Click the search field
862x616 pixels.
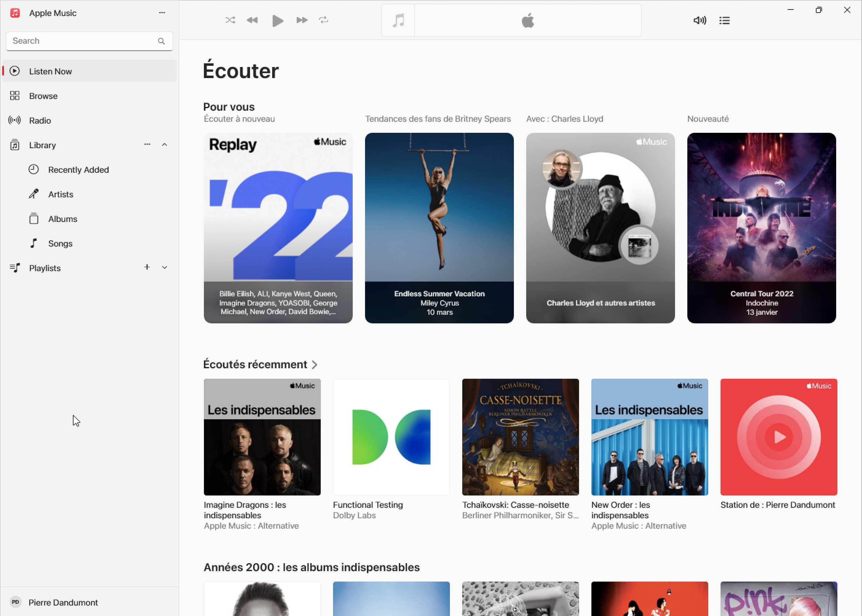(89, 41)
